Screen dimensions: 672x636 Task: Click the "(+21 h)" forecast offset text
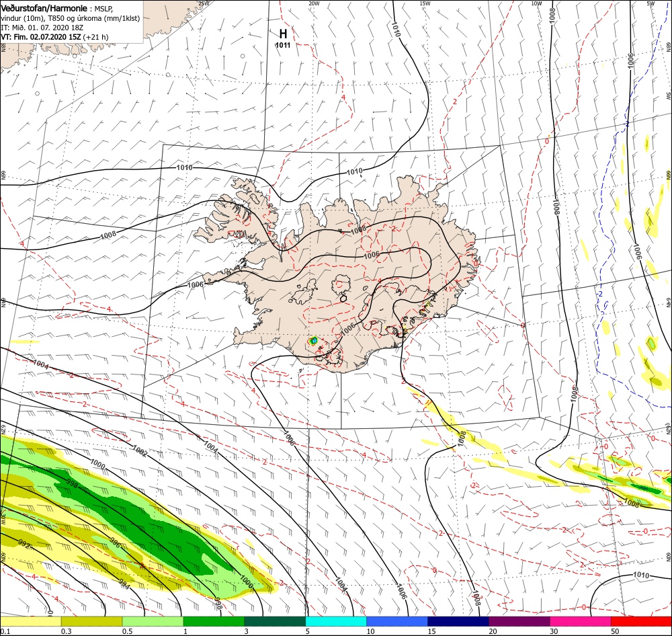coord(95,37)
